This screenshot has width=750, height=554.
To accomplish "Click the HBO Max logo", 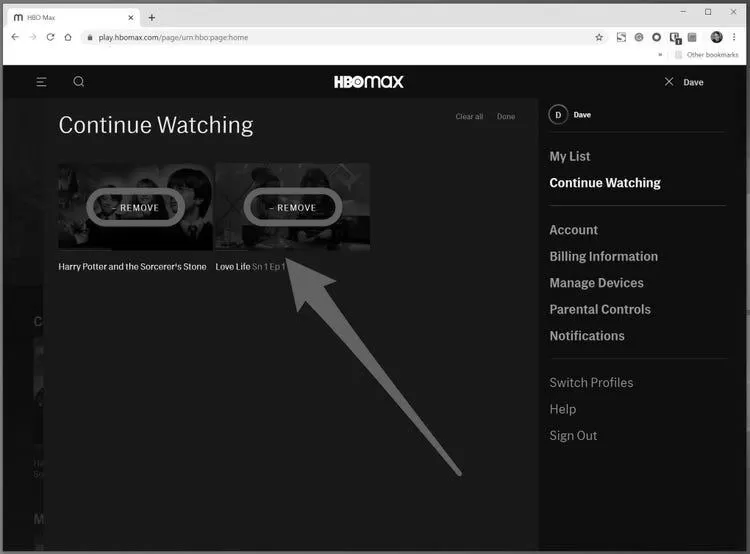I will (368, 82).
